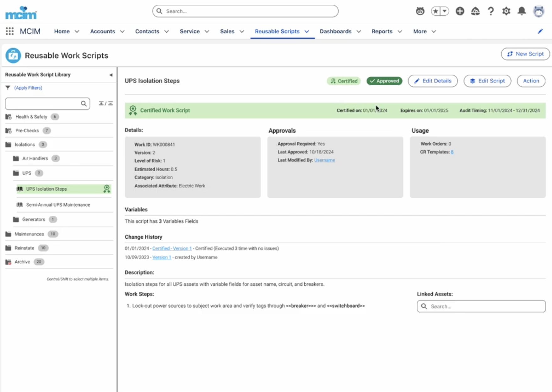The height and width of the screenshot is (392, 552).
Task: Open the Reusable Scripts tab dropdown chevron
Action: 307,31
